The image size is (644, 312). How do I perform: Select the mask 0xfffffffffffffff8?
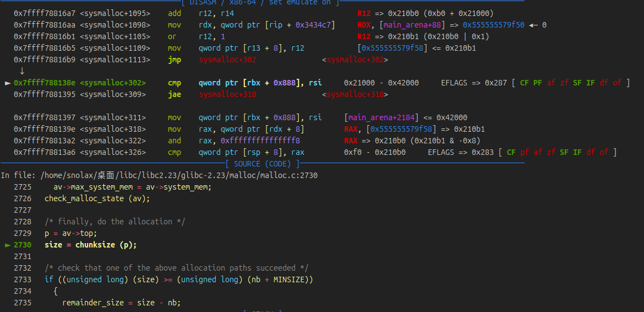coord(260,141)
